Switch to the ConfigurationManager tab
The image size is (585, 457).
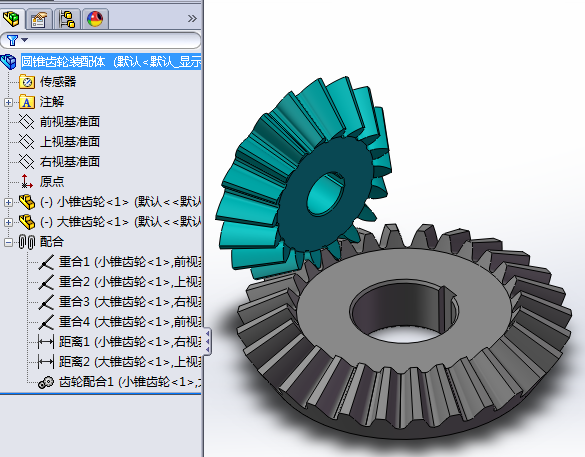coord(68,19)
